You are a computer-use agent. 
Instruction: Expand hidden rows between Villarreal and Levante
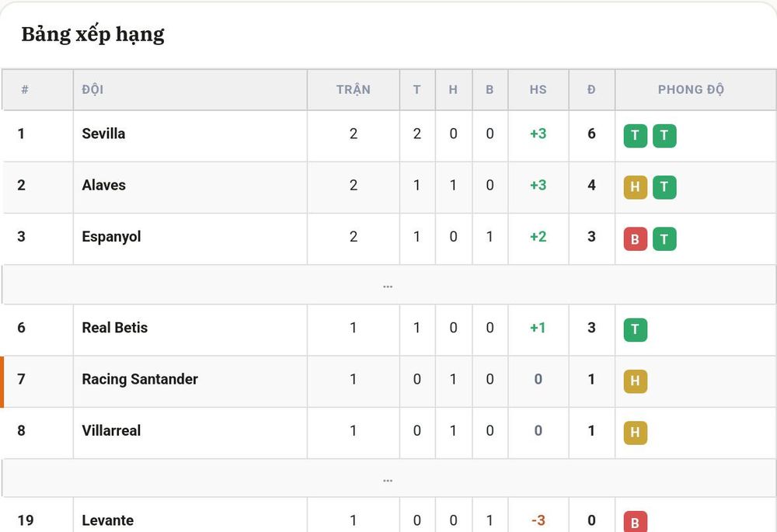[388, 479]
